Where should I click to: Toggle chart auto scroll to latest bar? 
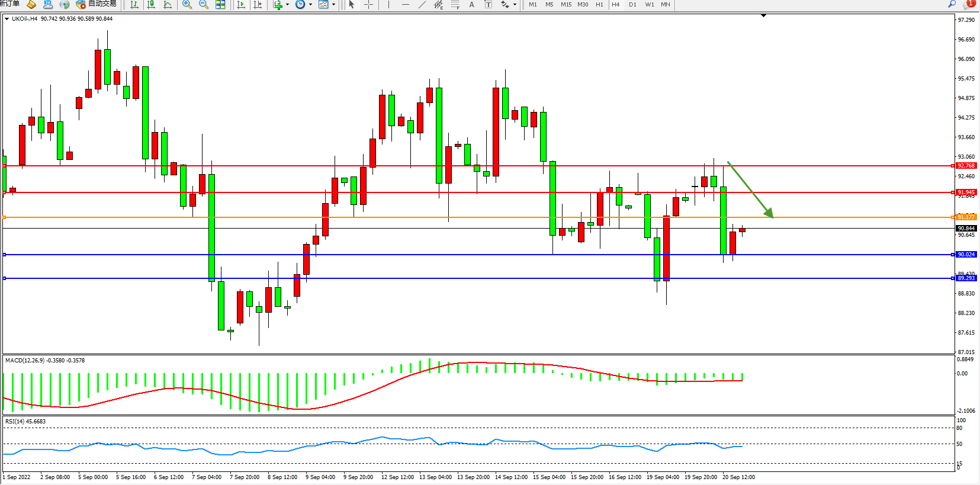pos(240,5)
